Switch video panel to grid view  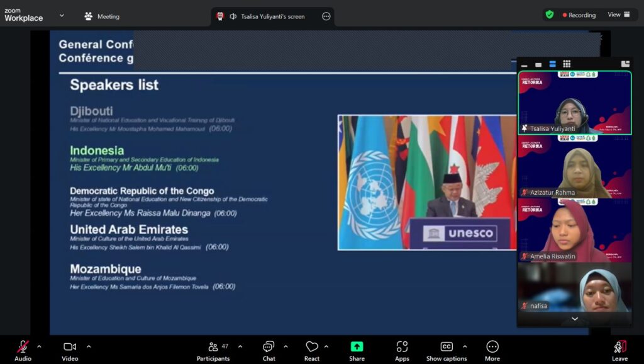pyautogui.click(x=567, y=64)
